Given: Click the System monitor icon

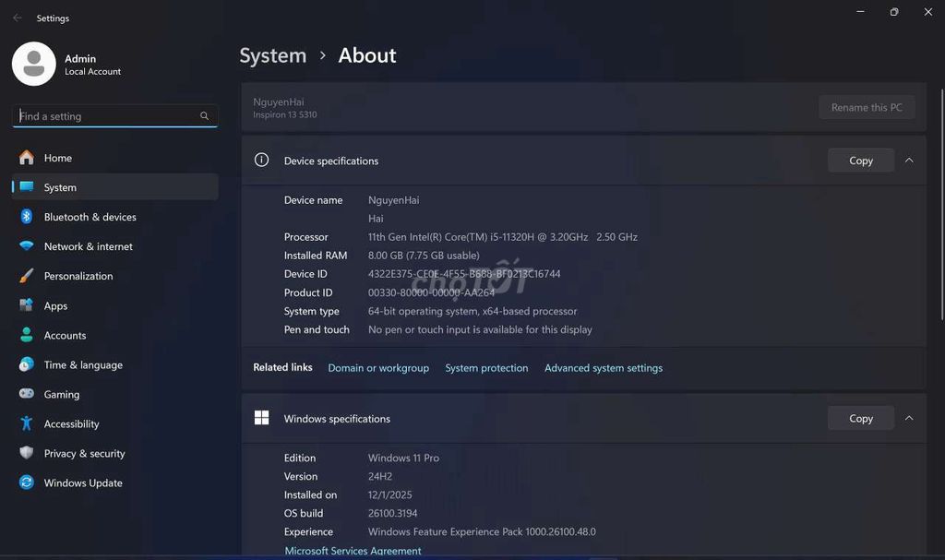Looking at the screenshot, I should click(x=27, y=187).
